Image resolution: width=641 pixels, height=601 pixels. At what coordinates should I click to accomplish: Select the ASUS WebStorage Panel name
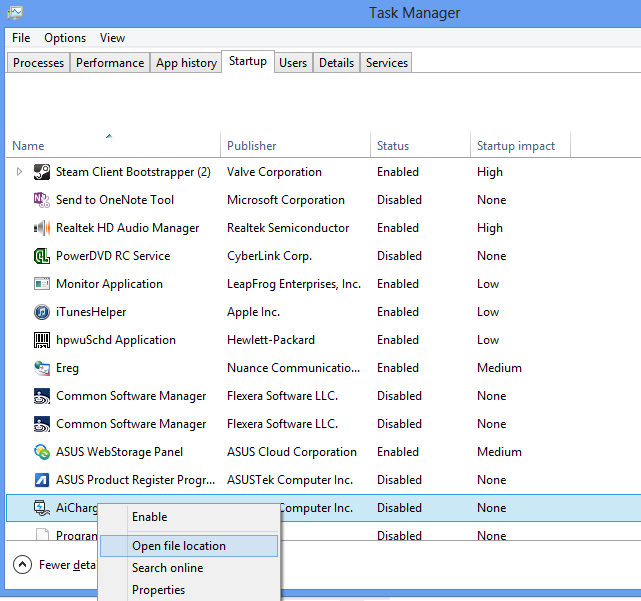coord(119,452)
